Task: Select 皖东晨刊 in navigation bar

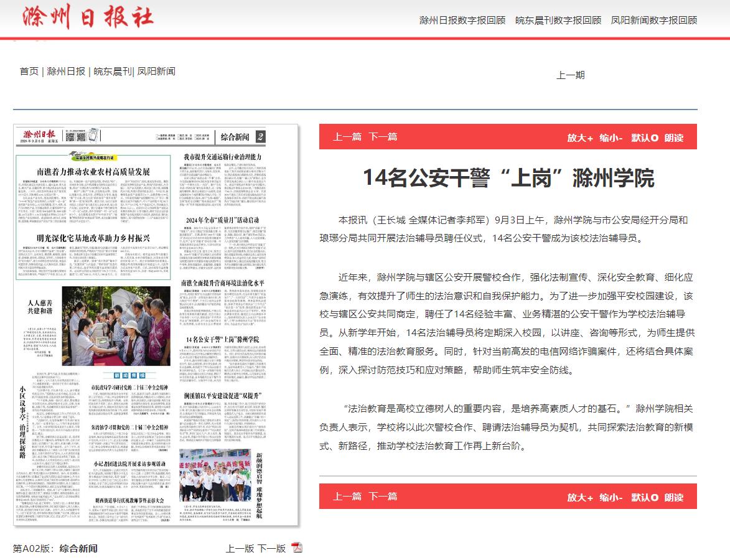Action: point(113,71)
